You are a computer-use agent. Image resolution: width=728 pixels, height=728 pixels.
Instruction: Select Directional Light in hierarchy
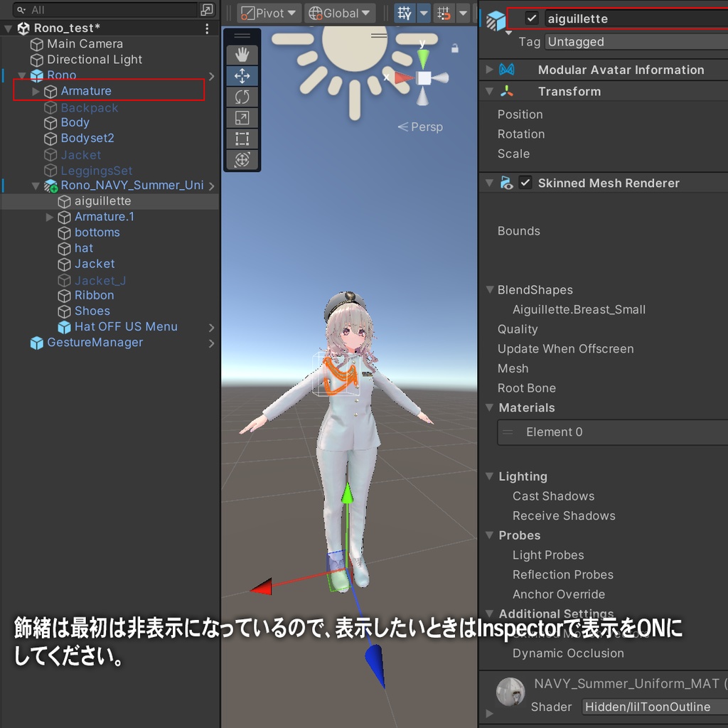(x=95, y=60)
